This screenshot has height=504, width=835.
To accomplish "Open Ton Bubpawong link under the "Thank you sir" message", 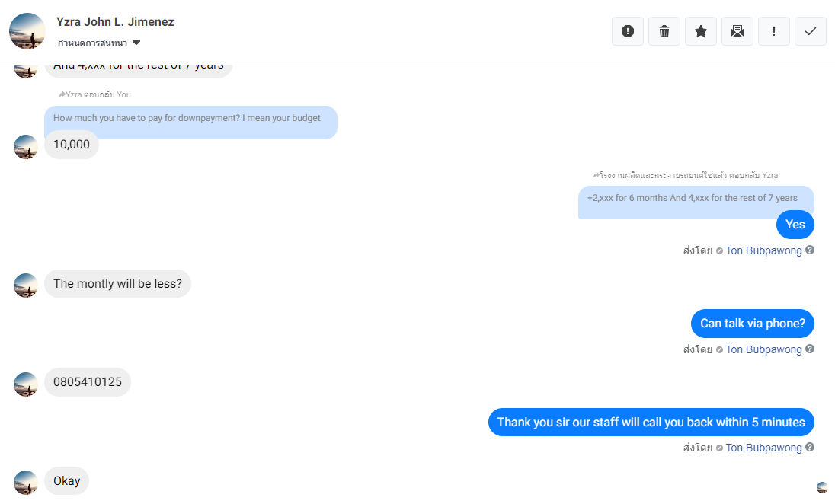I will click(x=763, y=448).
